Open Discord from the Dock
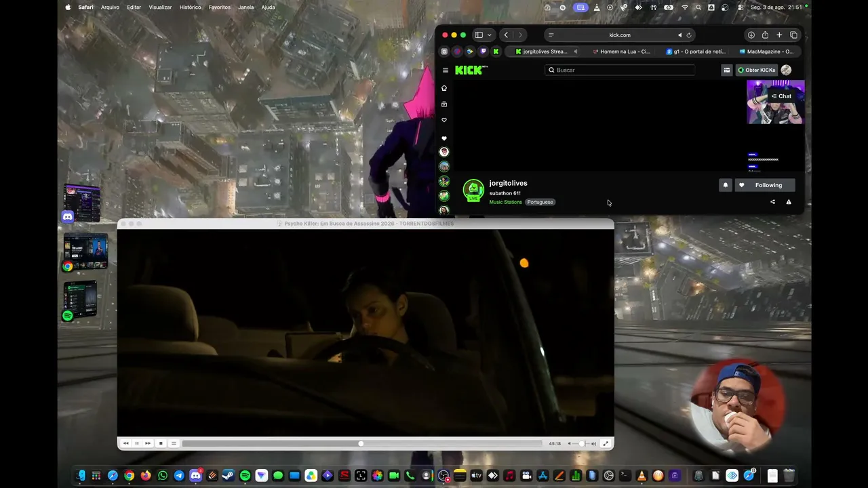 [x=195, y=476]
